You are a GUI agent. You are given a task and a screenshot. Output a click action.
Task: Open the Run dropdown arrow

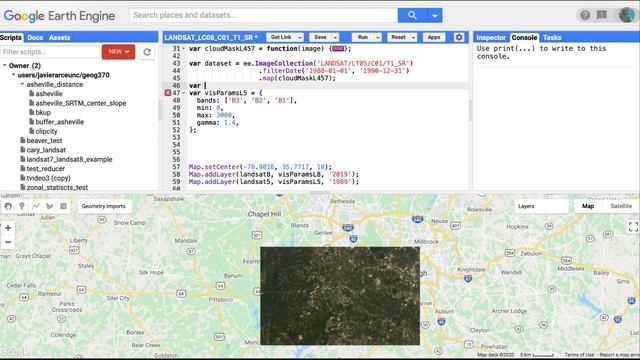click(x=378, y=38)
